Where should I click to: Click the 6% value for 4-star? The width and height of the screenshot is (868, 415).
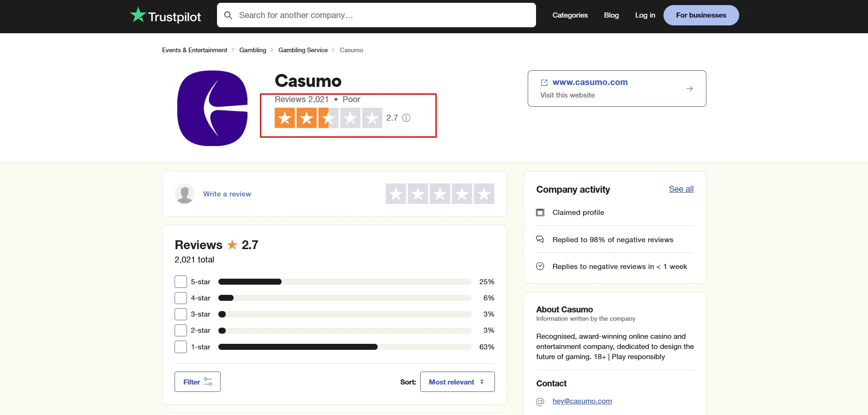pos(489,298)
